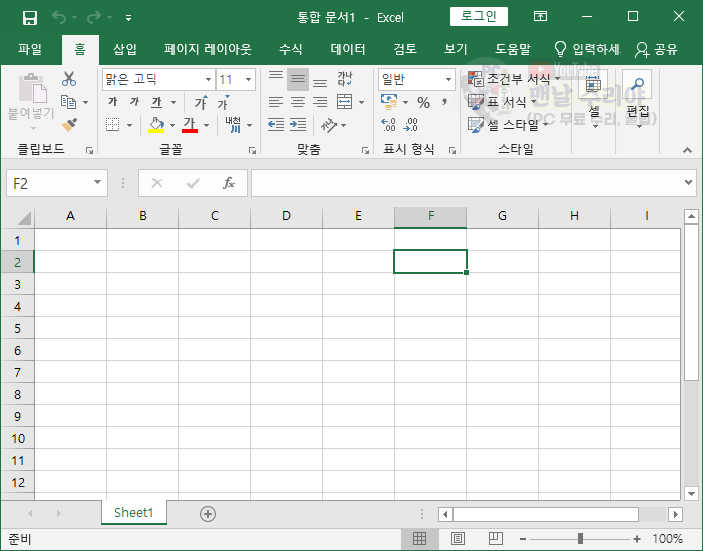Add a new sheet with plus button

click(x=208, y=514)
